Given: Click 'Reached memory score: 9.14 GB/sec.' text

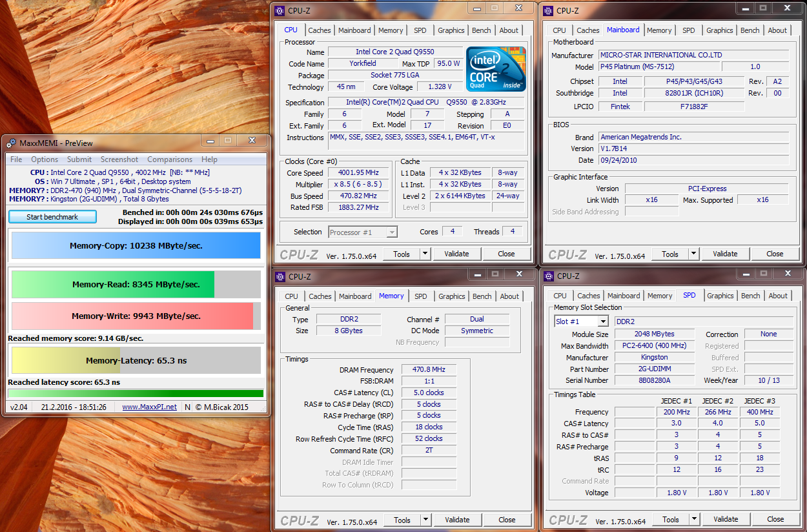Looking at the screenshot, I should click(76, 338).
